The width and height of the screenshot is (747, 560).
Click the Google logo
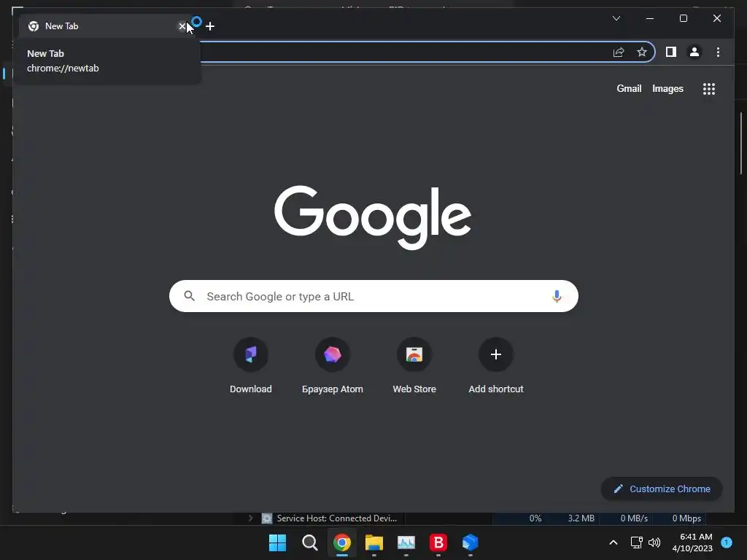coord(373,217)
